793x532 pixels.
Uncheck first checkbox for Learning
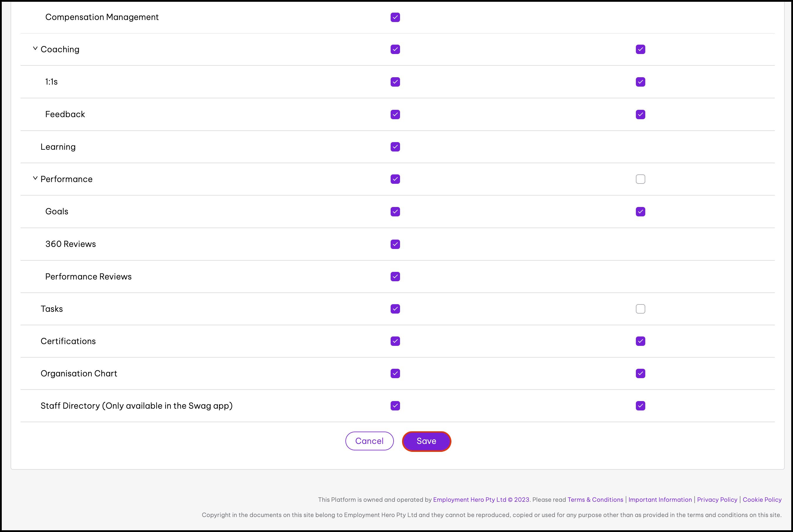tap(395, 147)
